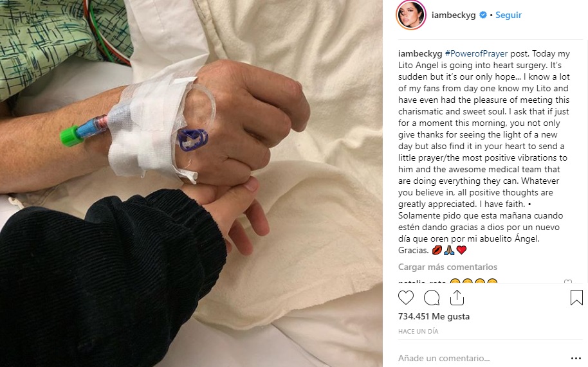588x367 pixels.
Task: Like the partially visible comment with small heart
Action: pos(568,282)
